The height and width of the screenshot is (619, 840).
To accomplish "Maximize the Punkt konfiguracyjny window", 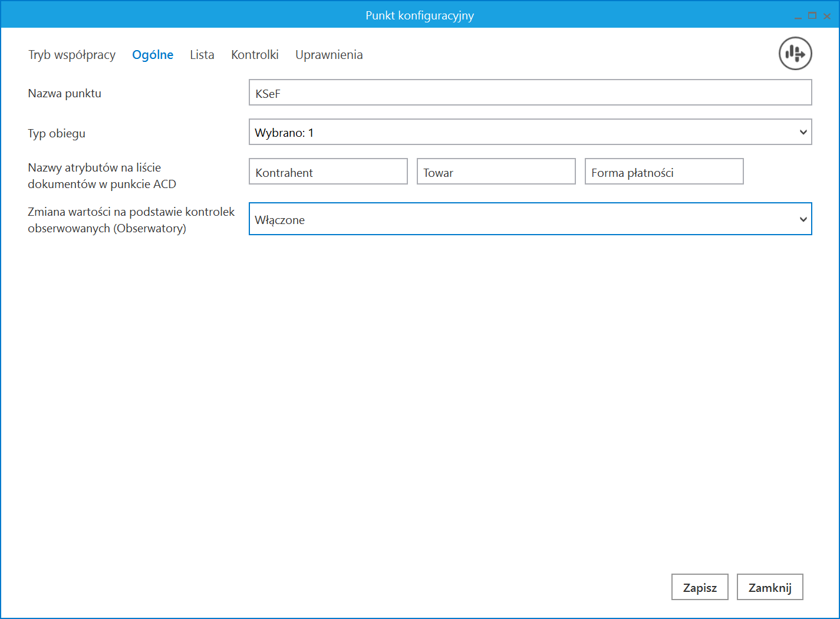I will tap(812, 16).
